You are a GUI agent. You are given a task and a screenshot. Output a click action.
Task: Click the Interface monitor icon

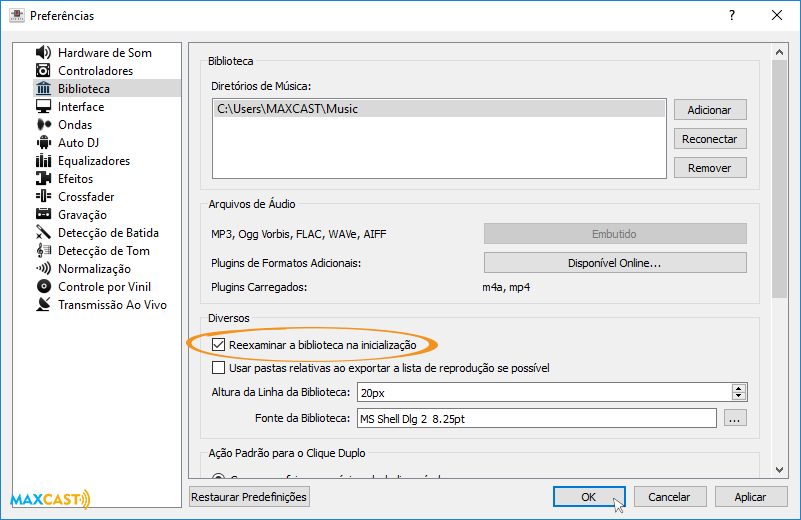click(x=43, y=107)
